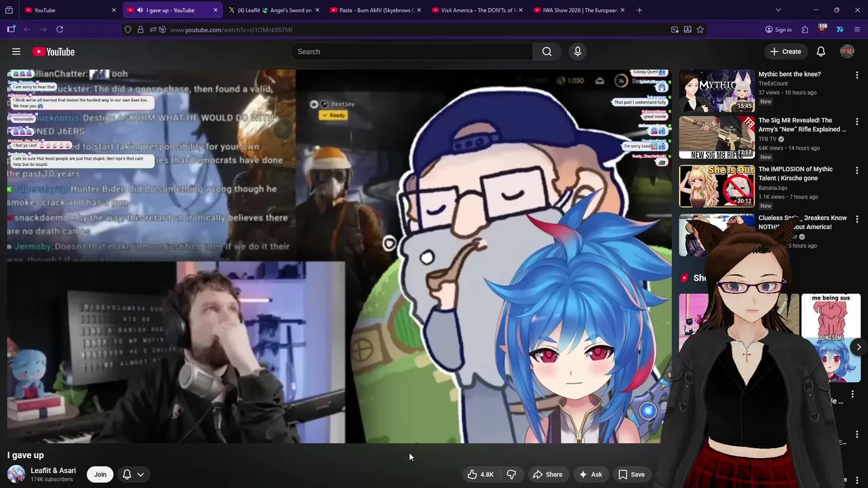Open site permissions icon in address bar
The height and width of the screenshot is (488, 868).
tap(154, 29)
